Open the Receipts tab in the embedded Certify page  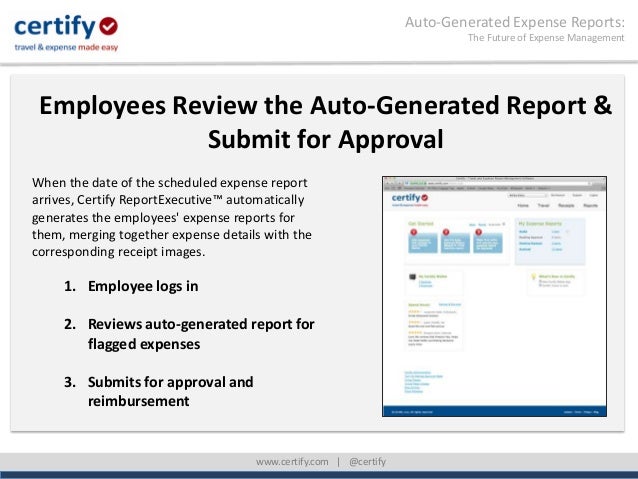(x=566, y=206)
